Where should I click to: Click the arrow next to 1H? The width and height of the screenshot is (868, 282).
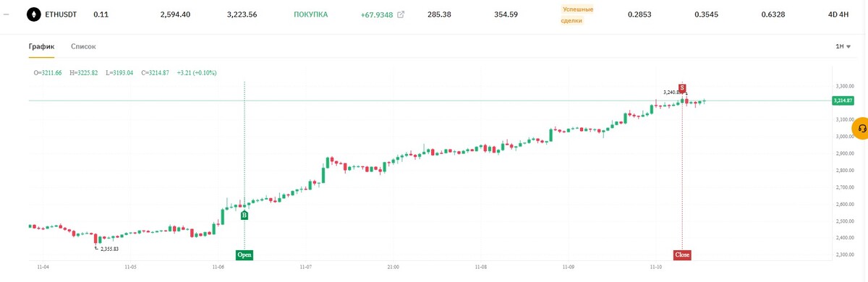tap(848, 46)
